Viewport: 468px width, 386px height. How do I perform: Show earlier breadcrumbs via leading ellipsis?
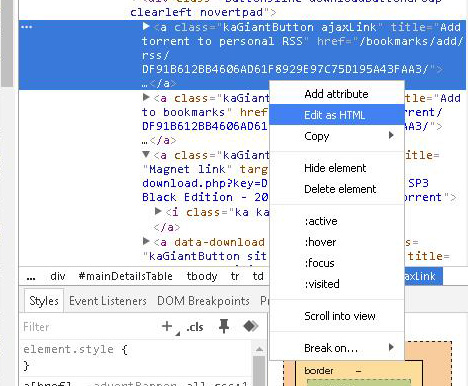pyautogui.click(x=31, y=277)
